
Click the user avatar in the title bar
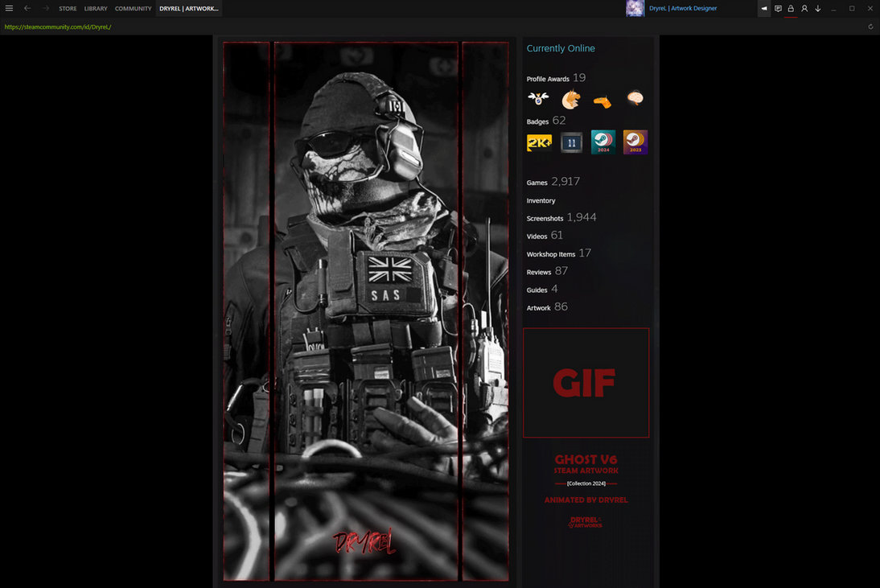click(635, 8)
